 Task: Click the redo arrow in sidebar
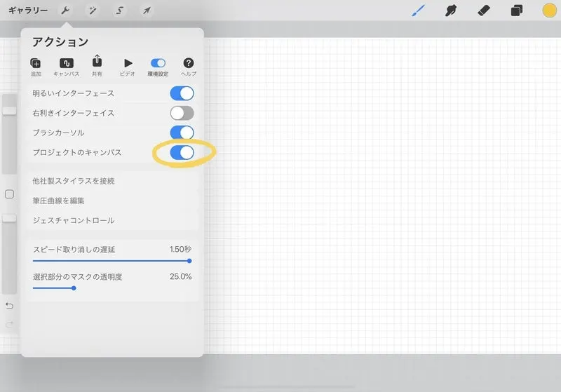[x=10, y=324]
